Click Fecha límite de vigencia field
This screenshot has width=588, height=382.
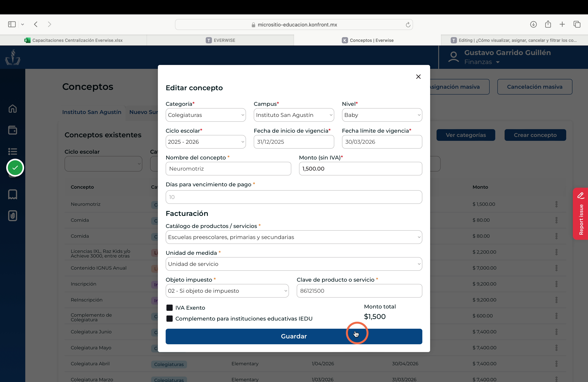click(x=382, y=142)
